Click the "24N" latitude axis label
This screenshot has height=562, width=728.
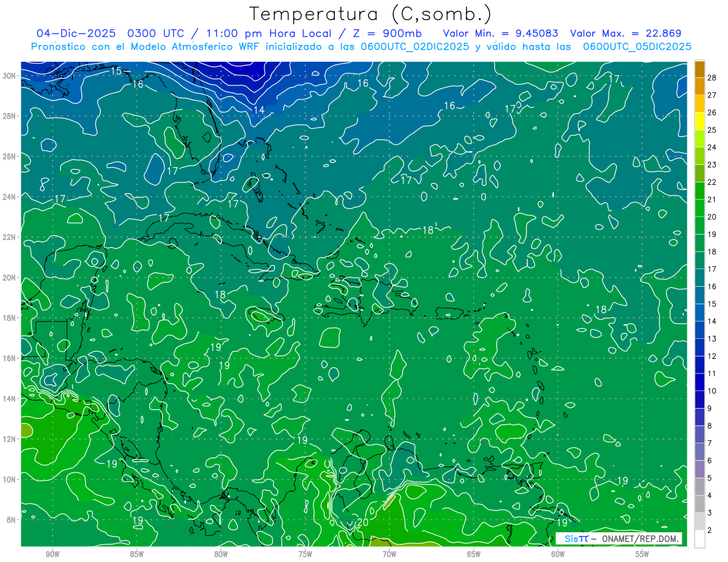point(9,197)
